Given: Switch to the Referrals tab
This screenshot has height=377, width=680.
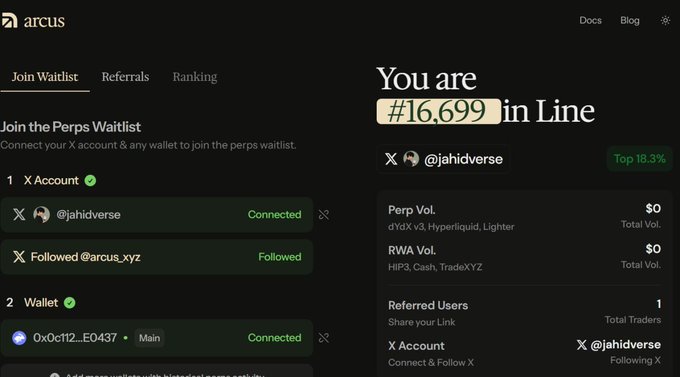Looking at the screenshot, I should (125, 77).
